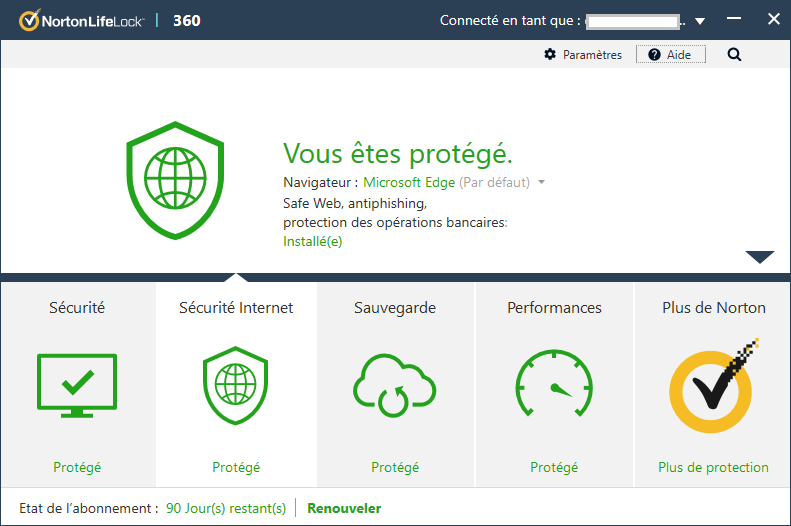The height and width of the screenshot is (526, 791).
Task: Click the Norton yellow checkmark logo icon
Action: point(713,386)
